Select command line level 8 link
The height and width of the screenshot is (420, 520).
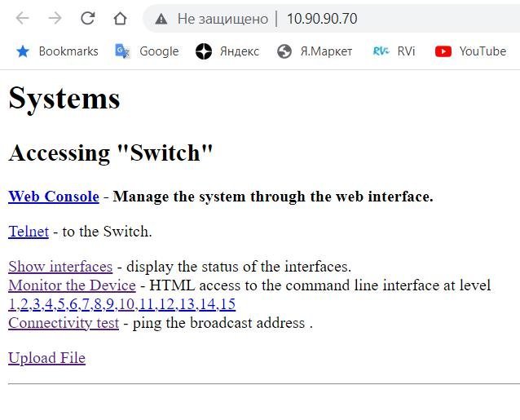[x=98, y=304]
